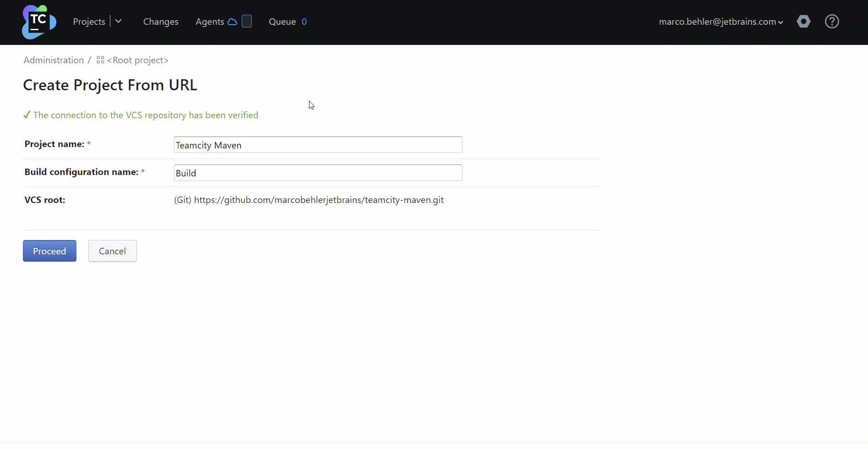
Task: Click the Root project grid icon
Action: (100, 60)
